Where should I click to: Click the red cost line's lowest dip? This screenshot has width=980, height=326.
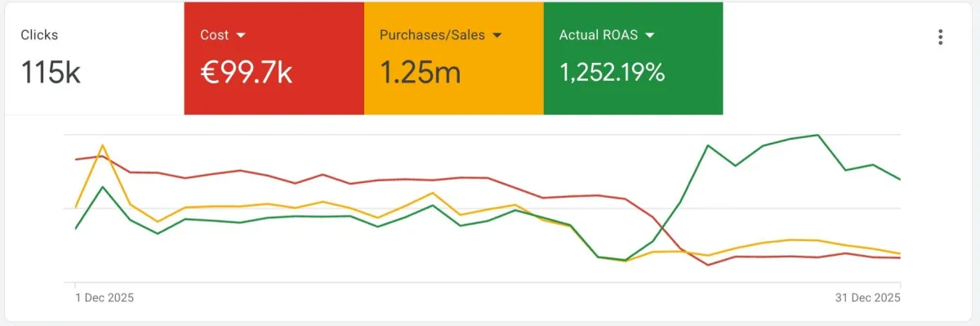[x=708, y=265]
